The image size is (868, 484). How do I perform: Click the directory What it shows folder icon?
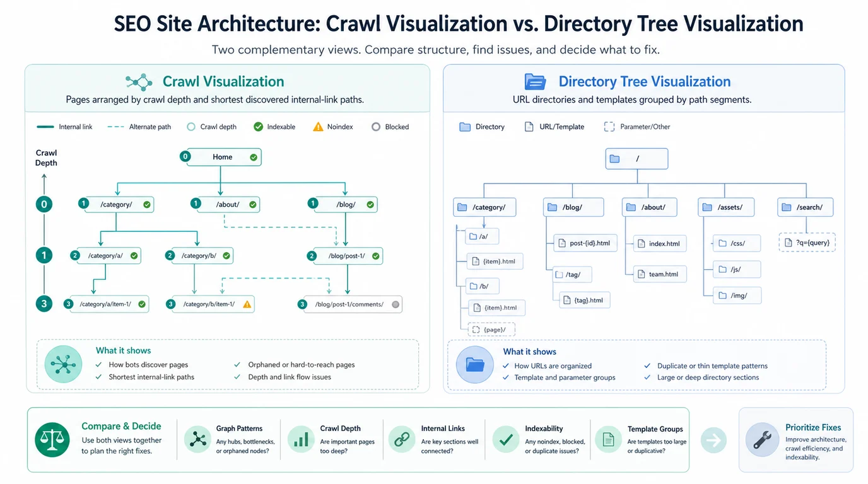474,364
